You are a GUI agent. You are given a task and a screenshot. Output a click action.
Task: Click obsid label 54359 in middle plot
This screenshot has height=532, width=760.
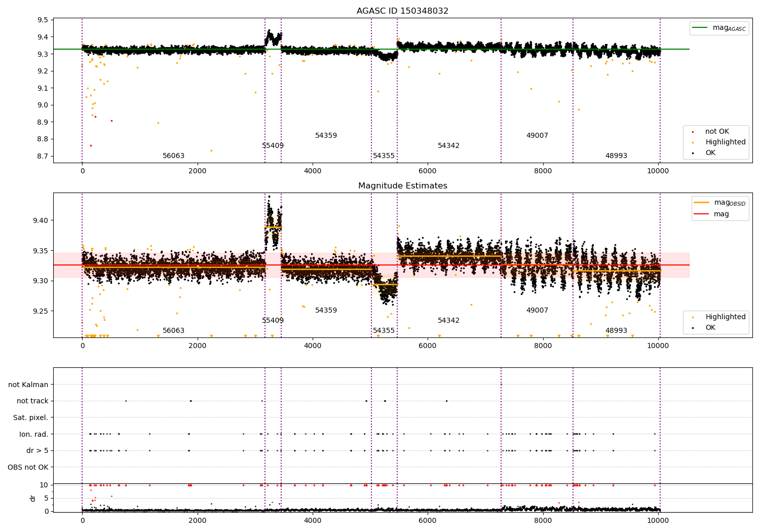tap(326, 310)
